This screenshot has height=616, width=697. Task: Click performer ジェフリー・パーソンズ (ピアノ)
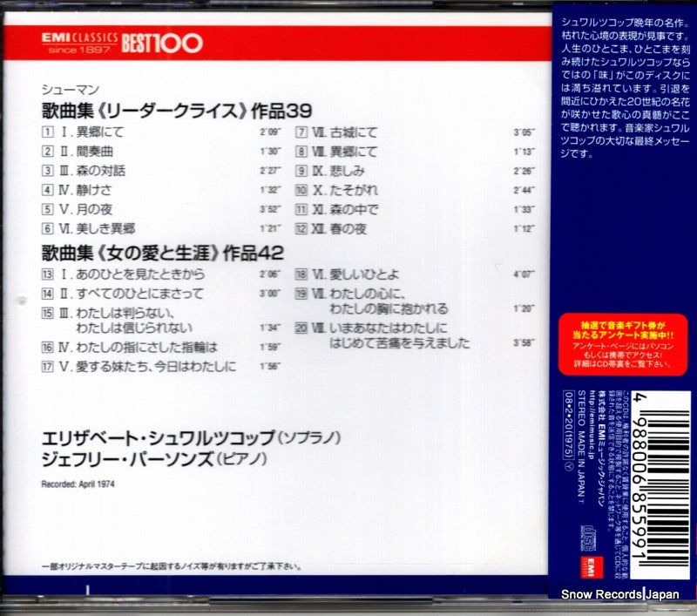point(154,459)
